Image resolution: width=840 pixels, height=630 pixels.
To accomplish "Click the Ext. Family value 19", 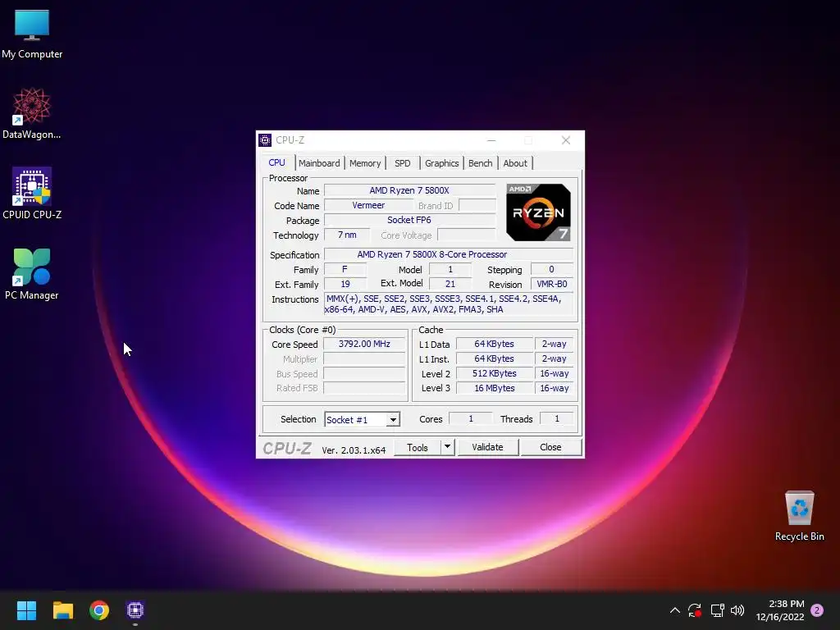I will tap(345, 284).
